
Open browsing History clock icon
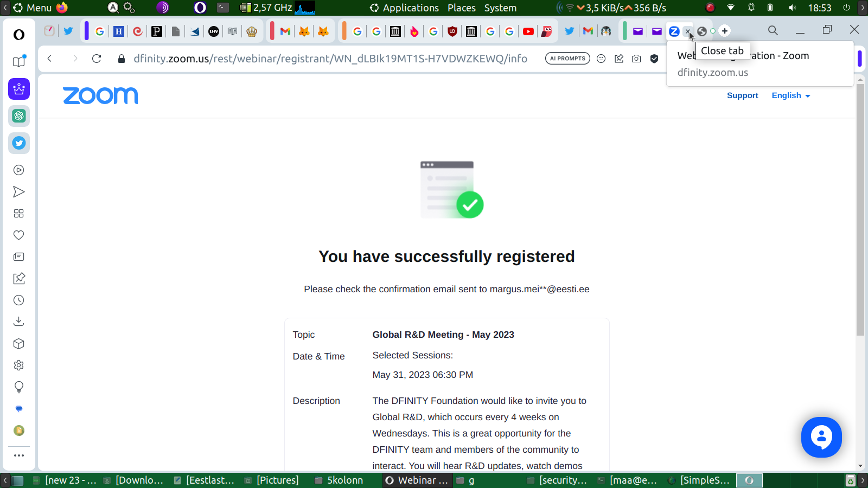click(x=19, y=300)
